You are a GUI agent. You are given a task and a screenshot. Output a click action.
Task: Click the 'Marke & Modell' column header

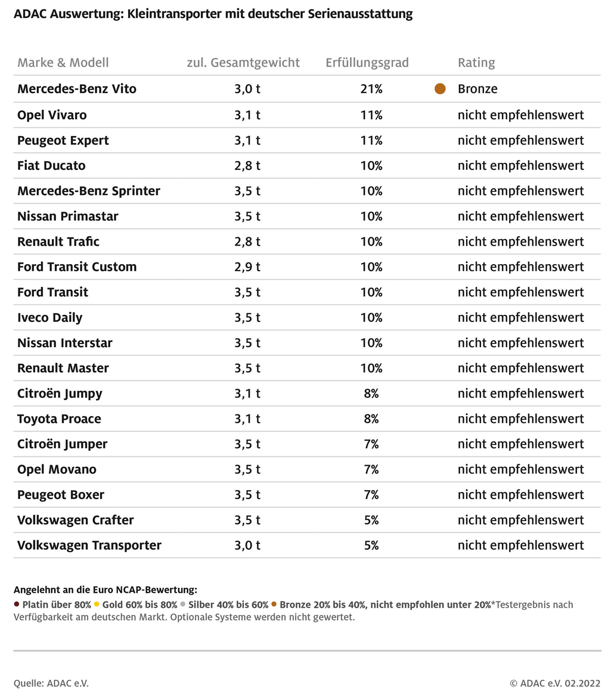[63, 63]
